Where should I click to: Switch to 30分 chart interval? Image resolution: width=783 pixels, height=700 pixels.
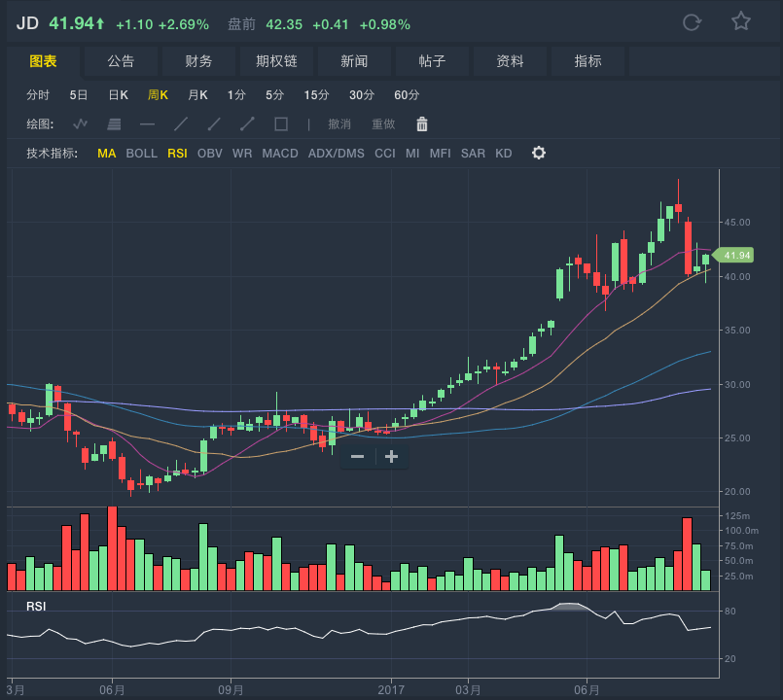pos(362,95)
